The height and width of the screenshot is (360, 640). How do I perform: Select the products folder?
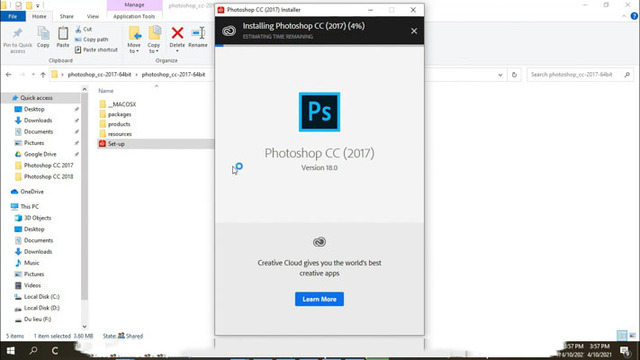(x=115, y=124)
